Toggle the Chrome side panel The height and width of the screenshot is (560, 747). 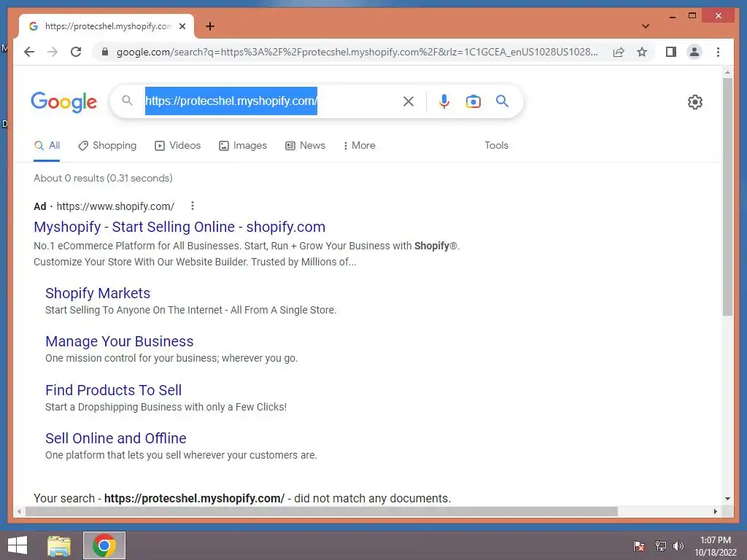tap(671, 52)
